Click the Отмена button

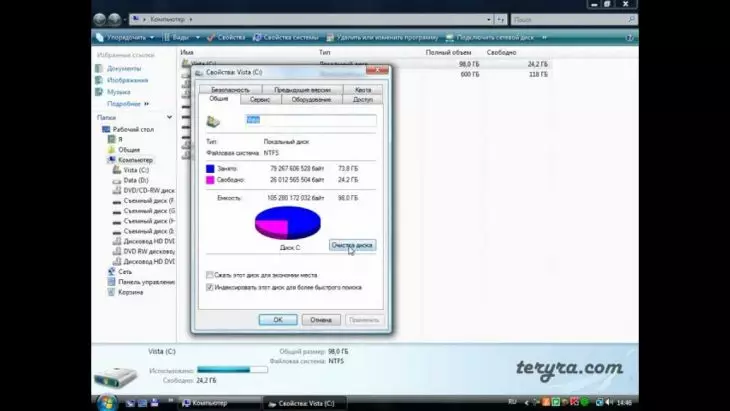tap(321, 320)
